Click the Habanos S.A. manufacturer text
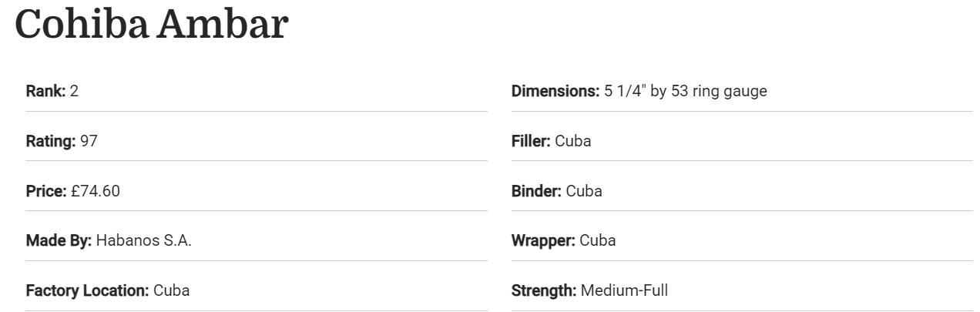Image resolution: width=980 pixels, height=312 pixels. (144, 240)
